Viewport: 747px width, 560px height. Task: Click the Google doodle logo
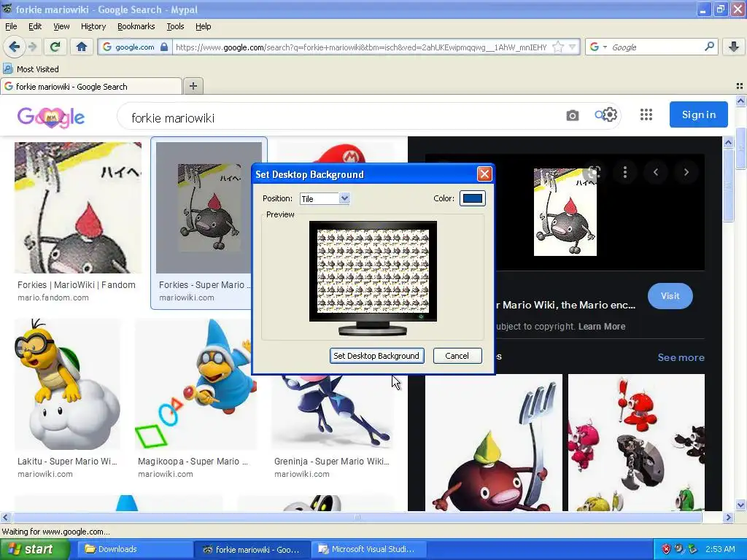coord(51,117)
